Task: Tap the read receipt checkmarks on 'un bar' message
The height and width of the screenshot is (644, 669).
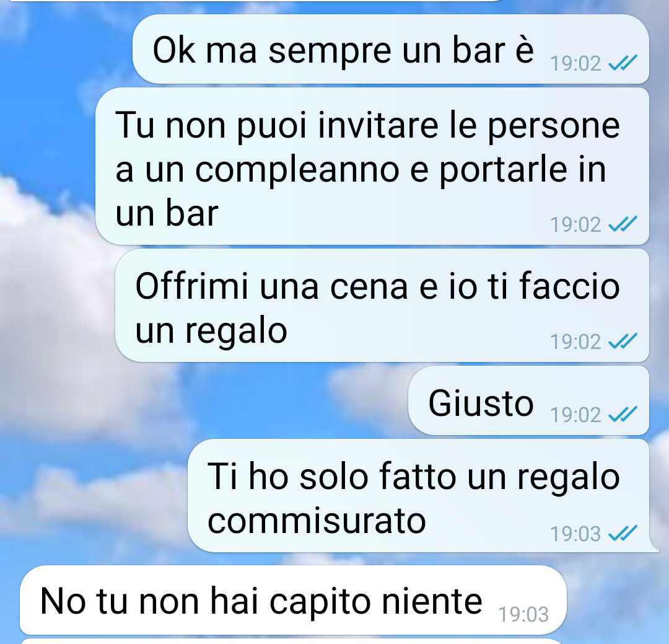Action: tap(623, 224)
